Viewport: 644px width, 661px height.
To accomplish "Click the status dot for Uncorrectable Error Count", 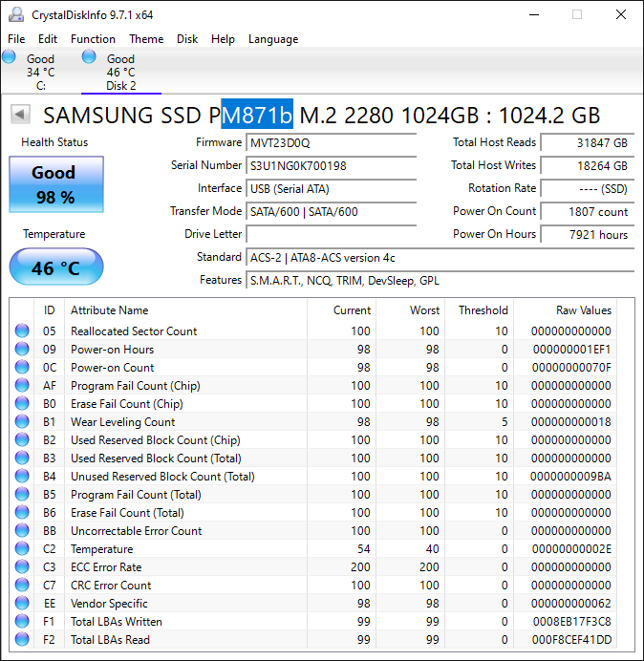I will (22, 530).
